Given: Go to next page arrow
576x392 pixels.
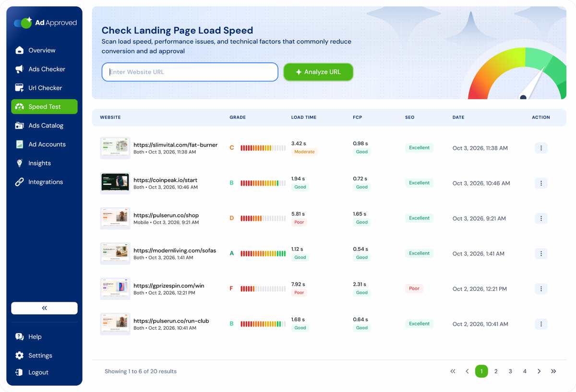Looking at the screenshot, I should [539, 371].
